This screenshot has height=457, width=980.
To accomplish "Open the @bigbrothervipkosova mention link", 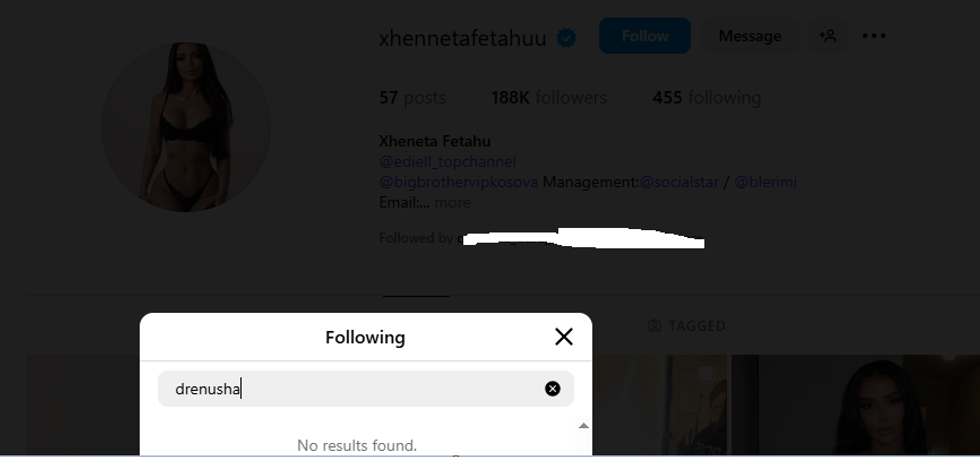I will 458,182.
